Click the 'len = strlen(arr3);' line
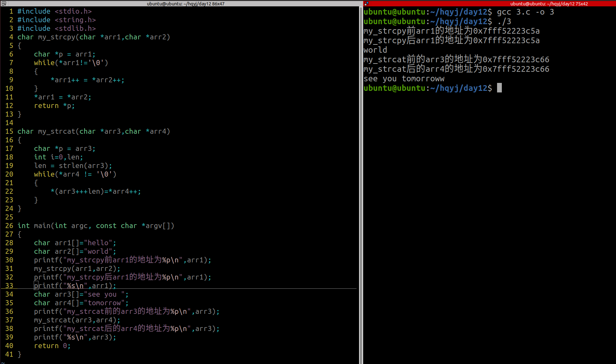This screenshot has height=364, width=616. pos(73,166)
